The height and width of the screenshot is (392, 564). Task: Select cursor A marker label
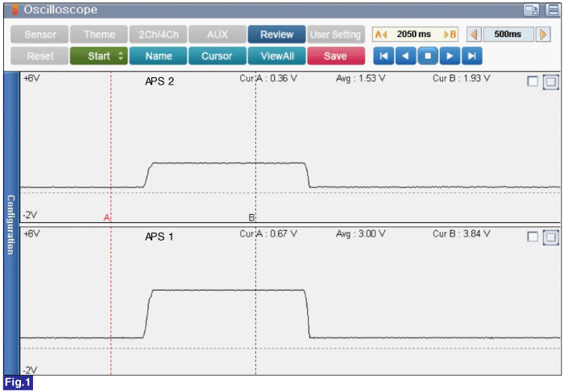[x=107, y=218]
